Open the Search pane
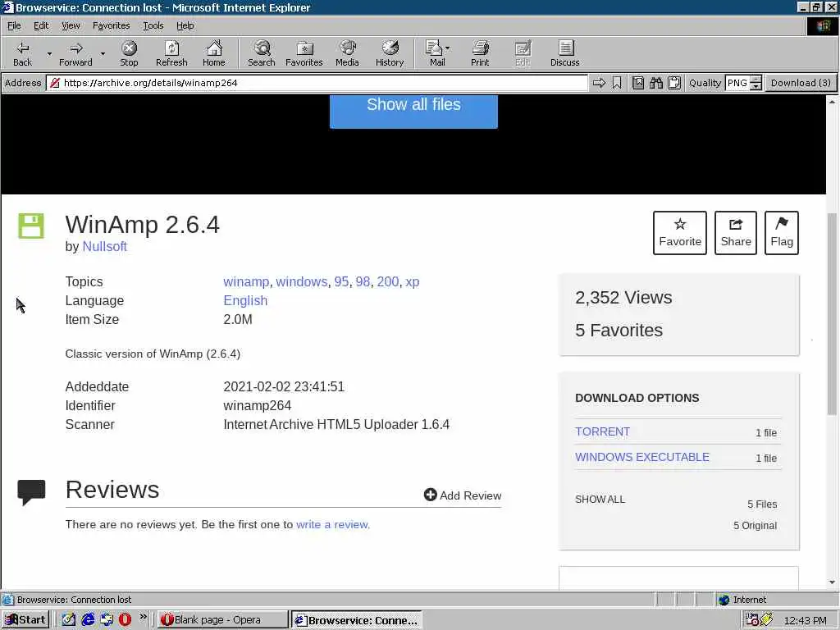This screenshot has height=630, width=840. tap(262, 53)
